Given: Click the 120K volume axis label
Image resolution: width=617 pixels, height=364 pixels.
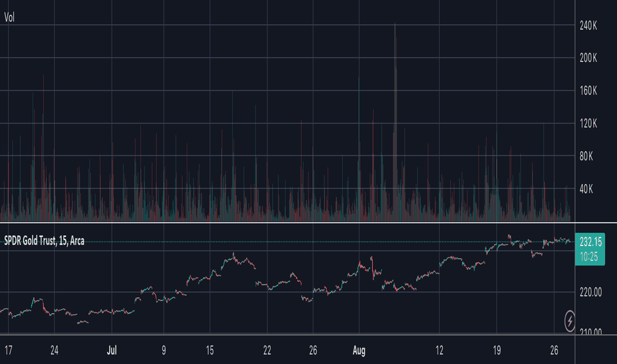Looking at the screenshot, I should point(589,124).
